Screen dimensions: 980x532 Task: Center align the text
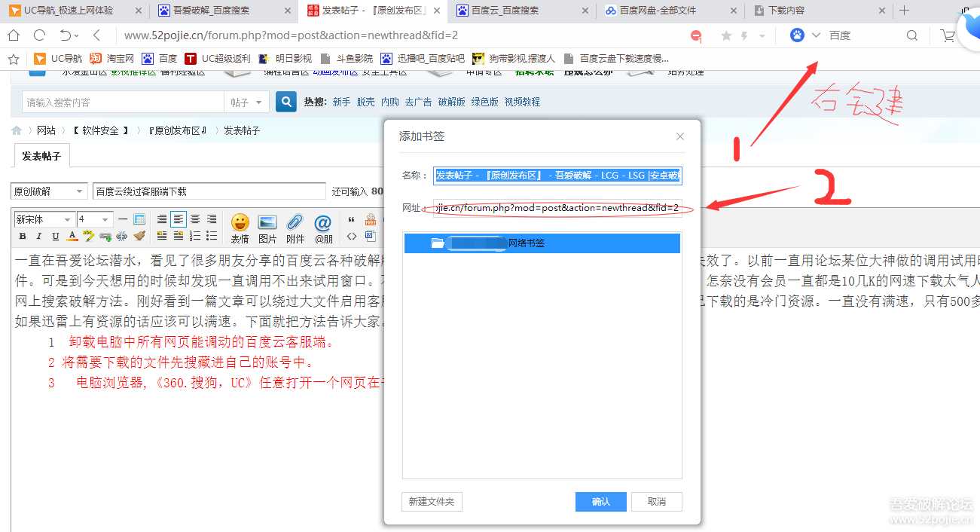[195, 219]
